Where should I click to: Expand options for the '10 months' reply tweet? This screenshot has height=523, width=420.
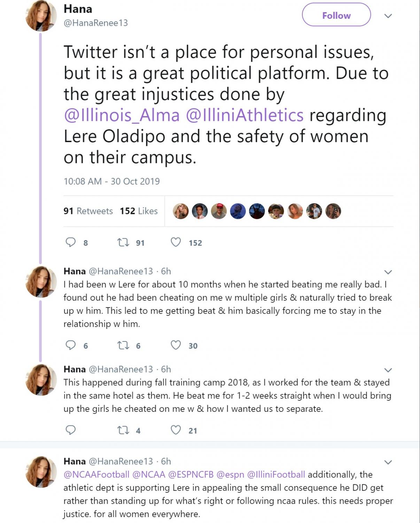[x=388, y=272]
